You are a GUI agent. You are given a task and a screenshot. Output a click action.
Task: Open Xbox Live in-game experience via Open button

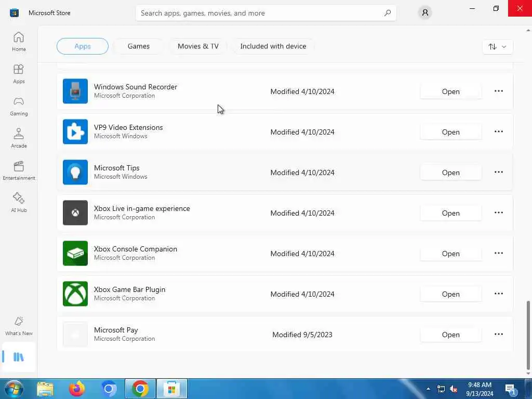[450, 213]
